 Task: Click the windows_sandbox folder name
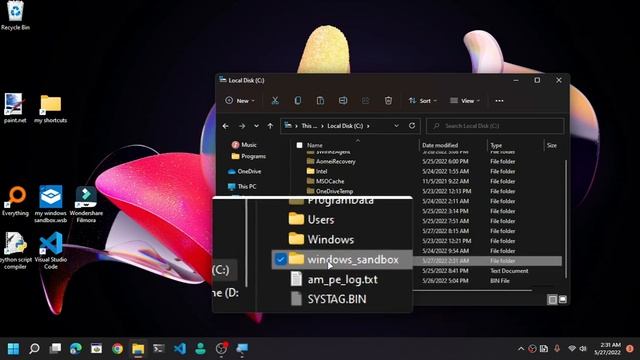353,260
